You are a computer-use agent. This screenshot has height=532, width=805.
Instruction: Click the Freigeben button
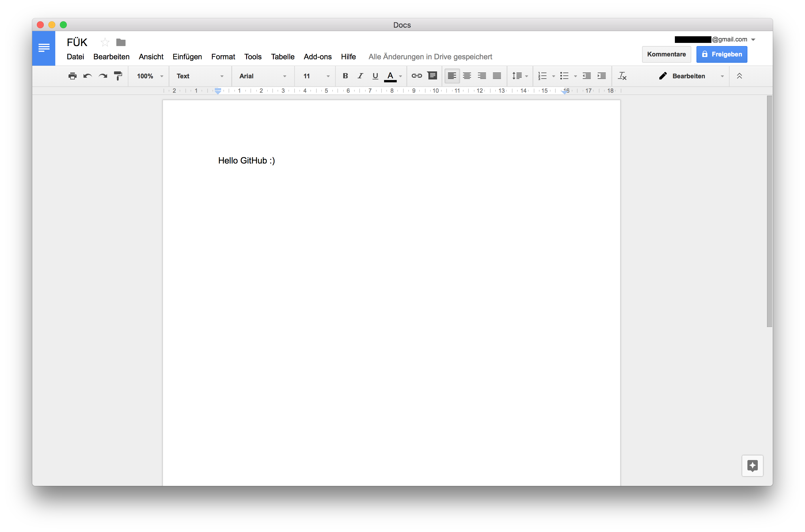click(722, 54)
